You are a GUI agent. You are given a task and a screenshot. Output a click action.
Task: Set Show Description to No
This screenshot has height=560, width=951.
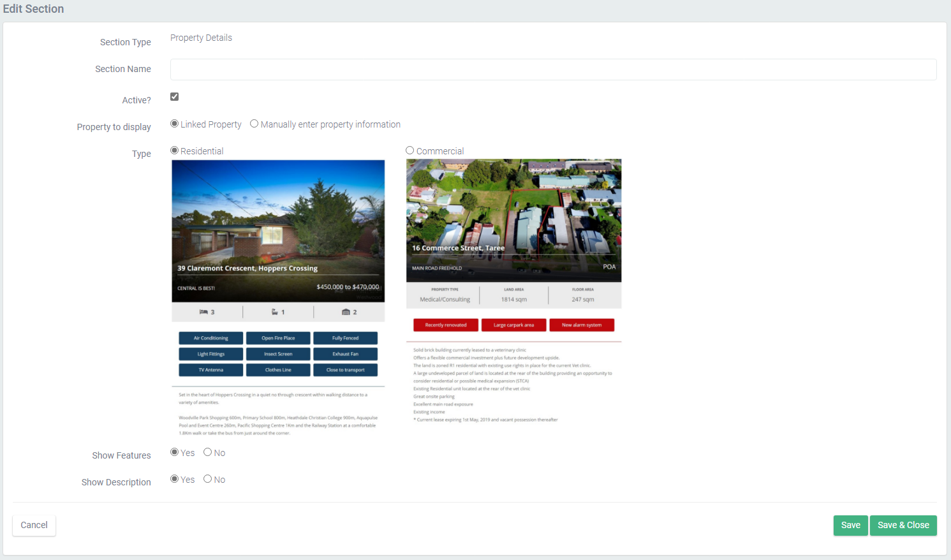207,479
